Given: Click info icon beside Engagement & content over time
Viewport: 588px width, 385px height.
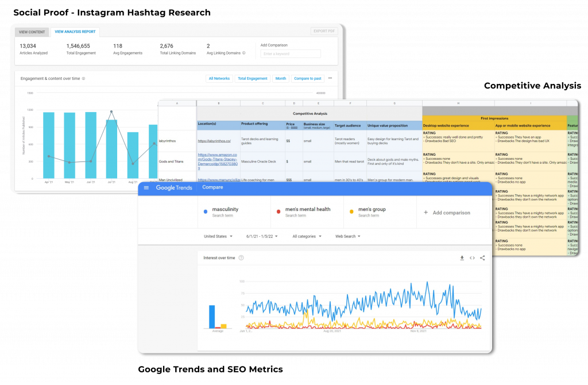Looking at the screenshot, I should 83,78.
